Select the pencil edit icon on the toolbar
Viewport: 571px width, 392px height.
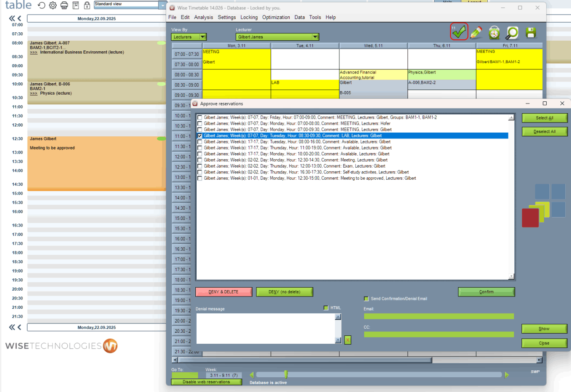coord(476,32)
